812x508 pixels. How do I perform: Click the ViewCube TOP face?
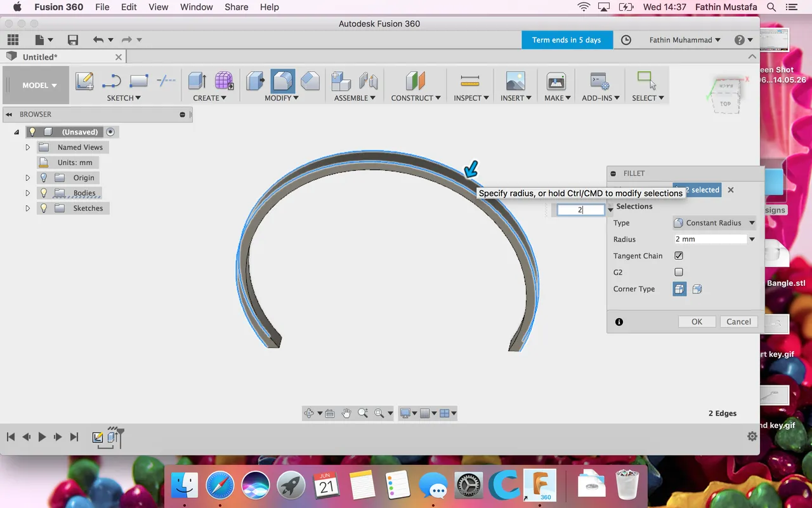[725, 104]
